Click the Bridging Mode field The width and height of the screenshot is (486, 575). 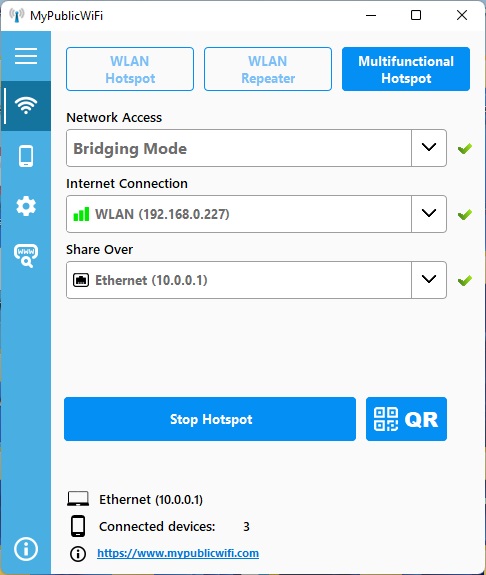tap(239, 148)
